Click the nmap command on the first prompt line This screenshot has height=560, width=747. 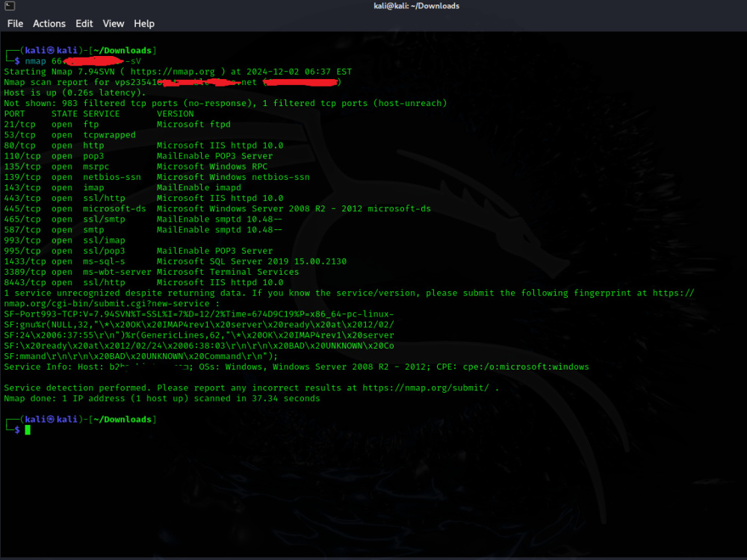(35, 61)
